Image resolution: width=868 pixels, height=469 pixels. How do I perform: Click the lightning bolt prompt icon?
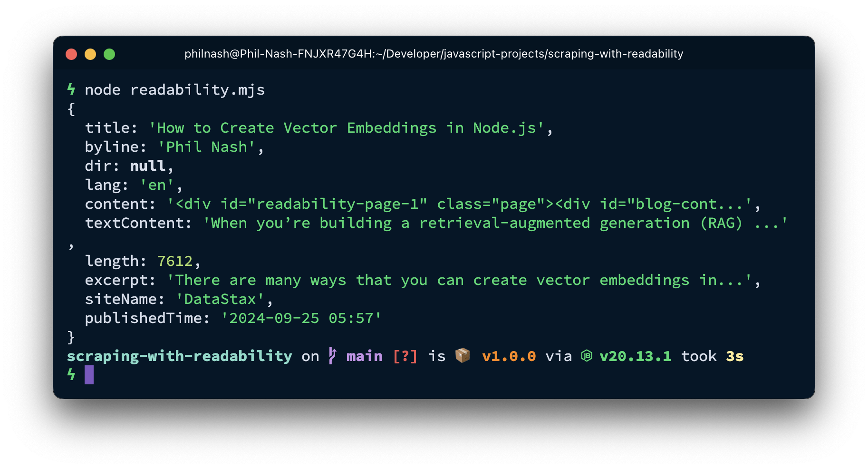[x=71, y=89]
